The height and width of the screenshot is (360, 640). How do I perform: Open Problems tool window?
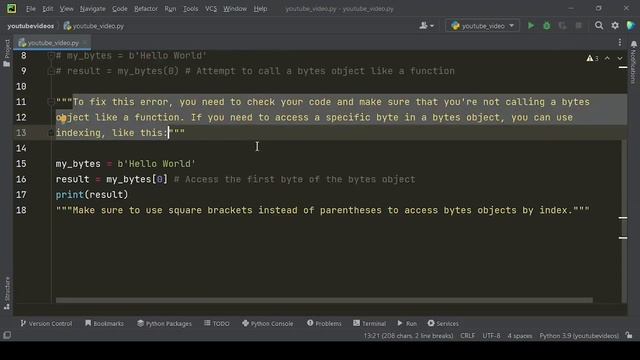(x=324, y=323)
